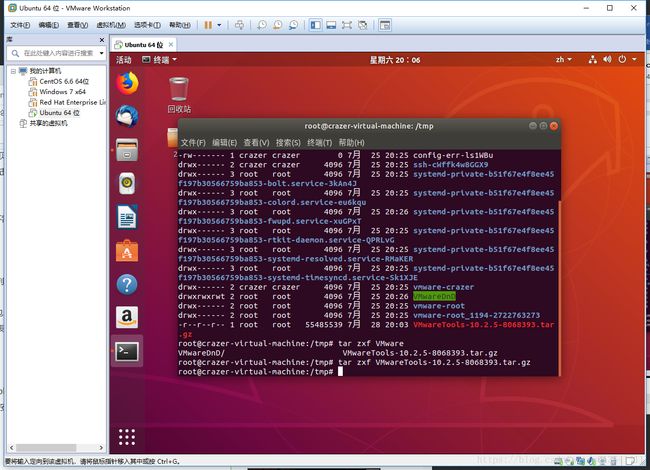
Task: Minimize the terminal window
Action: coord(533,126)
